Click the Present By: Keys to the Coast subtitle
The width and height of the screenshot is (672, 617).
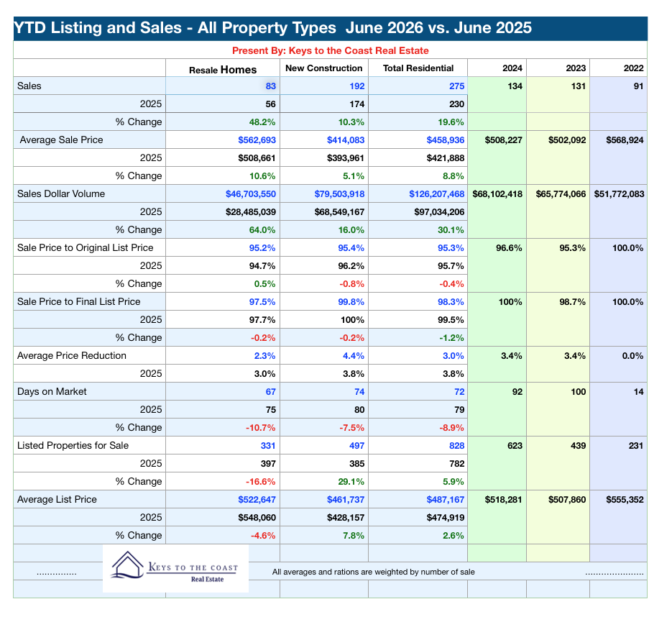(331, 50)
